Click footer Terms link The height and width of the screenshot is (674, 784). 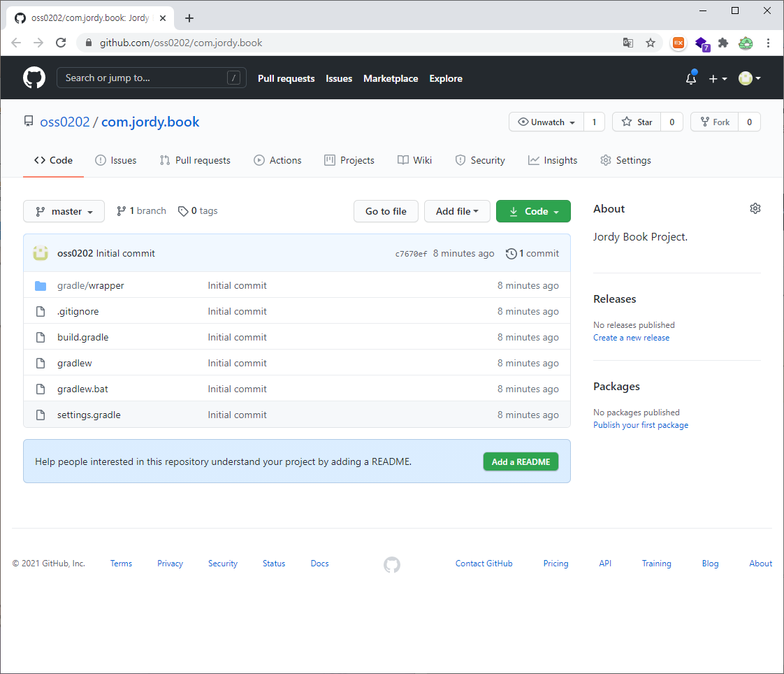[x=121, y=564]
